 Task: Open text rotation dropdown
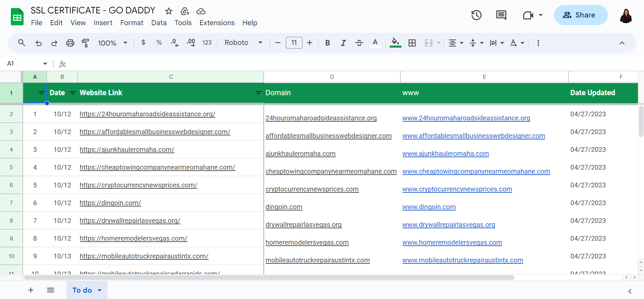[x=517, y=43]
